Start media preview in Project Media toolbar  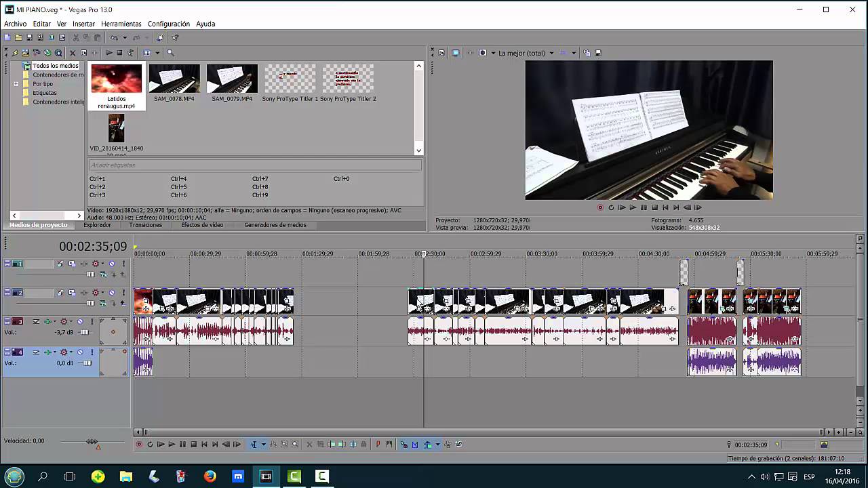click(x=109, y=52)
